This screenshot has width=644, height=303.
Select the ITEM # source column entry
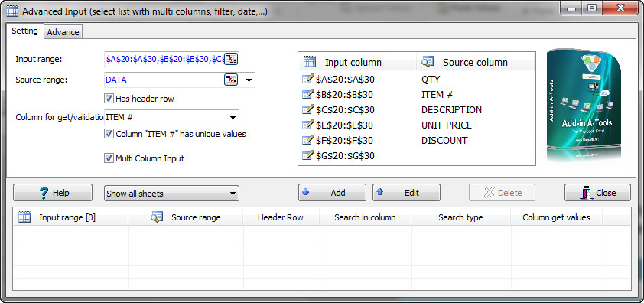[x=437, y=95]
